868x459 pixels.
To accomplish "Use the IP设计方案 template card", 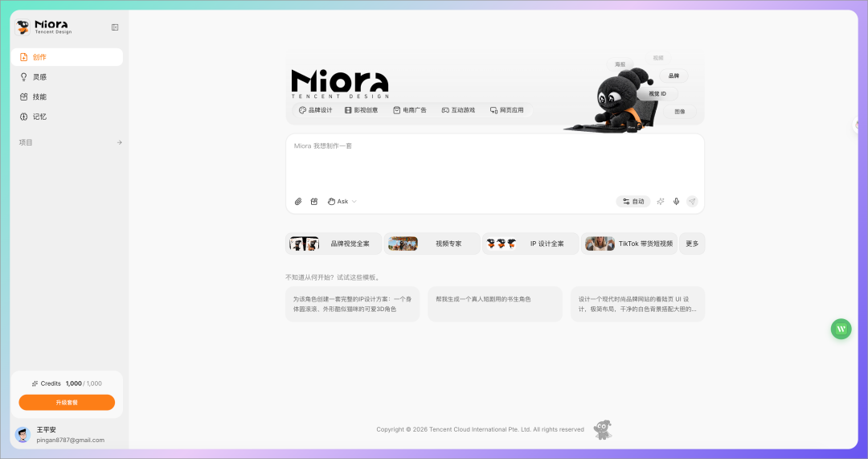I will point(353,304).
